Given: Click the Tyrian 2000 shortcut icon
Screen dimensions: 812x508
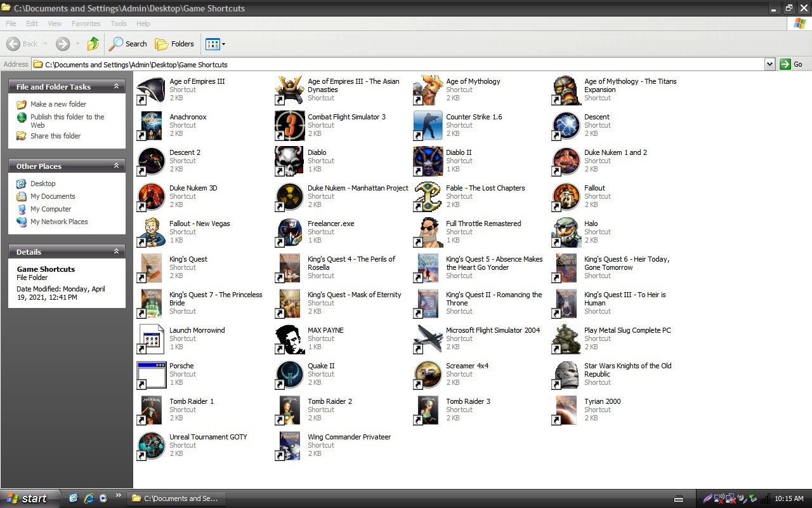Looking at the screenshot, I should 566,410.
